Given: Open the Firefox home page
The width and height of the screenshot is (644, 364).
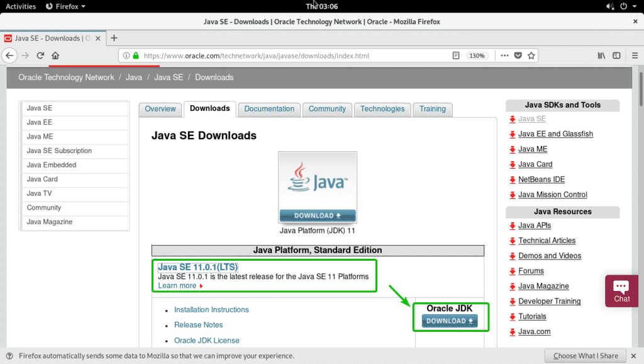Looking at the screenshot, I should [x=55, y=55].
